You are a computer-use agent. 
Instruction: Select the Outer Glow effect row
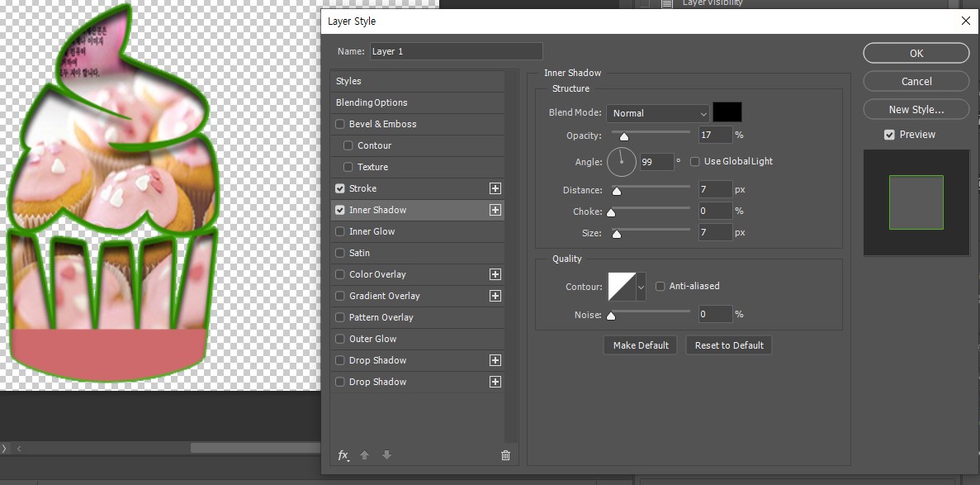pos(417,339)
